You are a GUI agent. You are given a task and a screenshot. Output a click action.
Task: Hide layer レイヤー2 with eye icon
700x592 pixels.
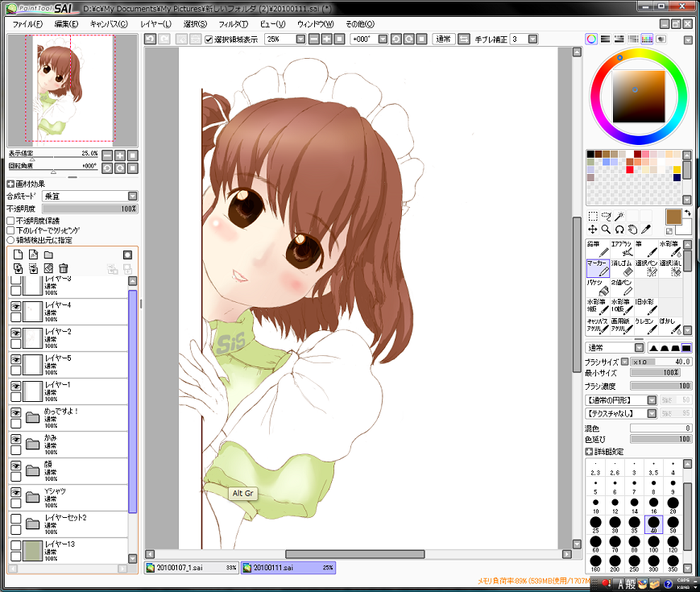(15, 333)
